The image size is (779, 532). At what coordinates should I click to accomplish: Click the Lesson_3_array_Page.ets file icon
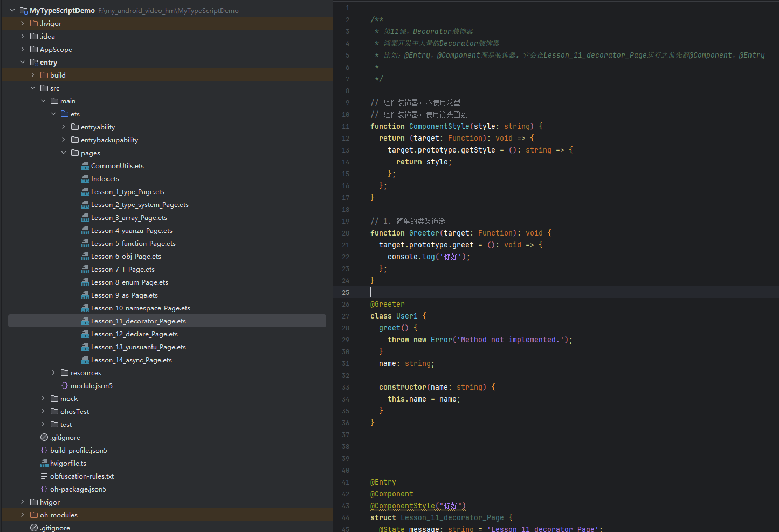(x=85, y=217)
